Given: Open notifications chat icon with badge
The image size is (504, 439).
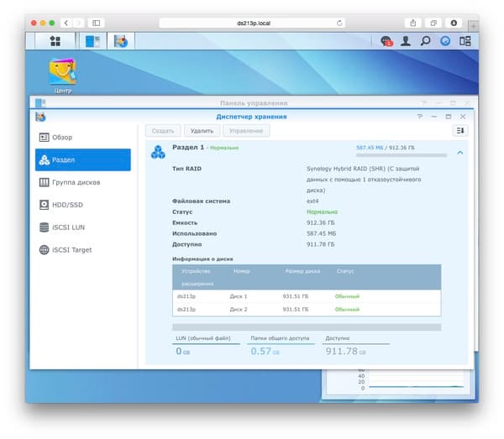Looking at the screenshot, I should click(386, 41).
